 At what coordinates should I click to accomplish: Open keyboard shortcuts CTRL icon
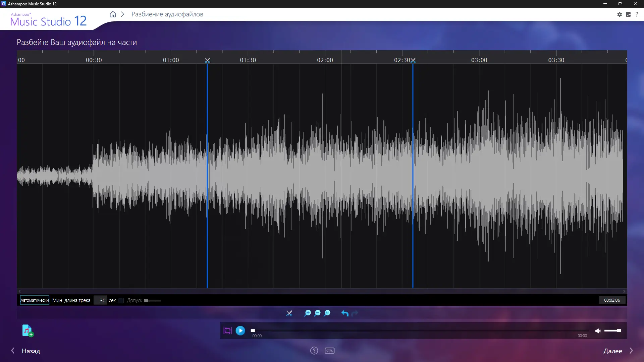coord(329,351)
